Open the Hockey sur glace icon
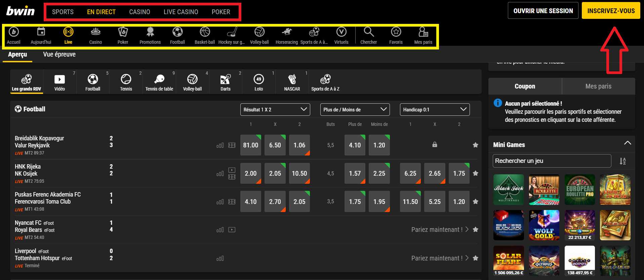 [232, 35]
